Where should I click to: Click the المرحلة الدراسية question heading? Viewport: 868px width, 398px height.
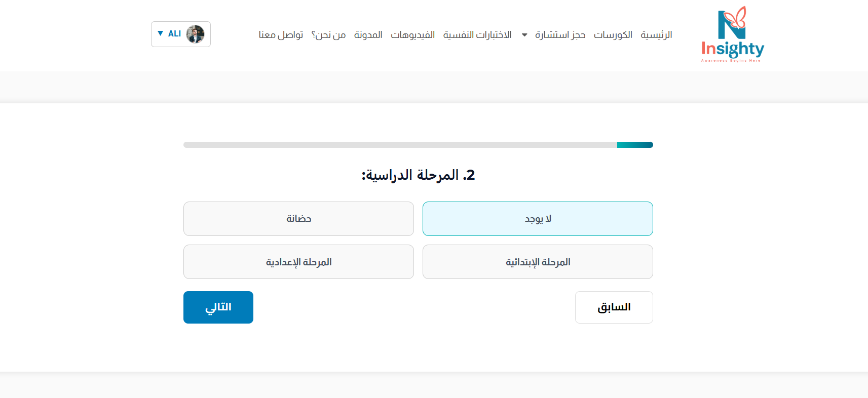(x=418, y=175)
